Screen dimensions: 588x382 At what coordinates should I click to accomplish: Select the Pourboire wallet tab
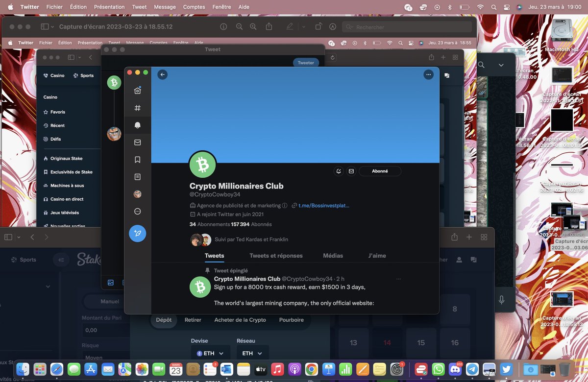click(292, 320)
